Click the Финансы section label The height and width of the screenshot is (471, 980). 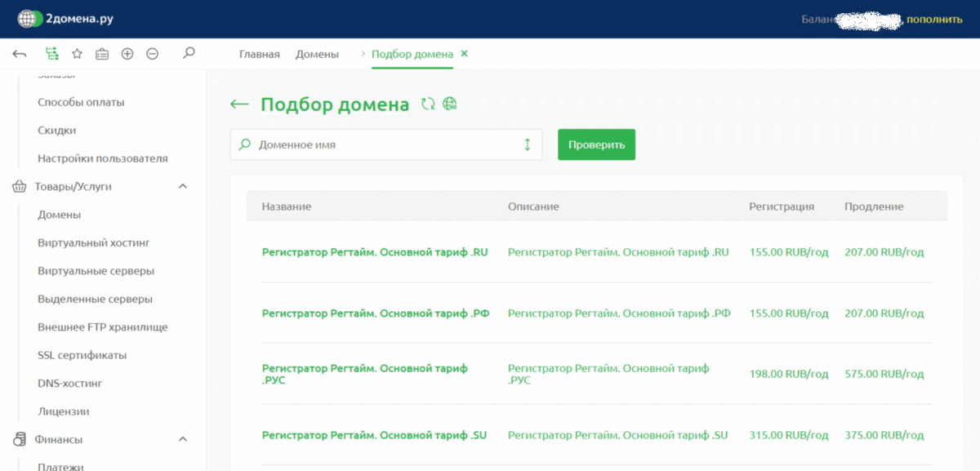58,439
